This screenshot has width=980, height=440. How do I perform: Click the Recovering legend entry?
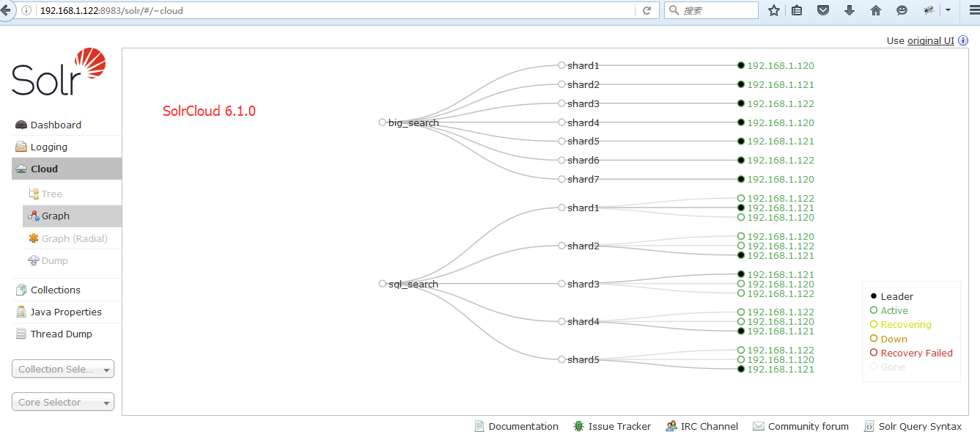pos(901,325)
